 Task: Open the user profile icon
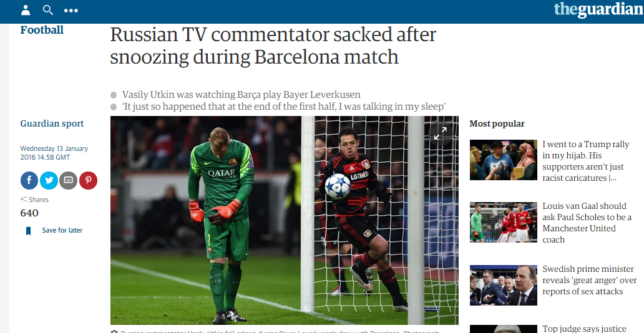(26, 10)
